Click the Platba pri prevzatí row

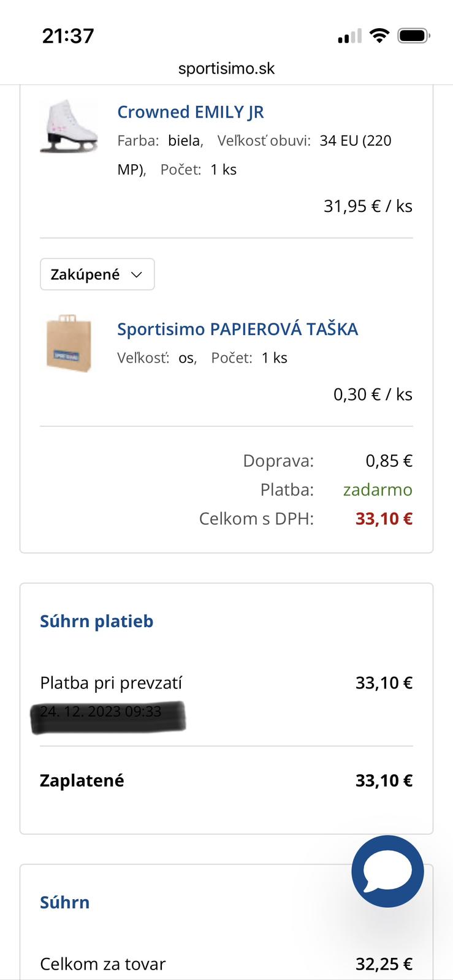coord(111,683)
